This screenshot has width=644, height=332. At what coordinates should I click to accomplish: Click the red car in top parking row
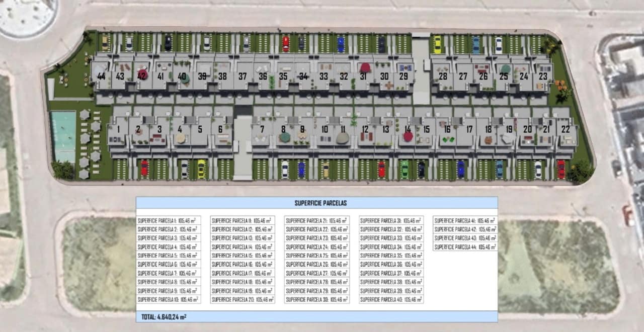286,44
